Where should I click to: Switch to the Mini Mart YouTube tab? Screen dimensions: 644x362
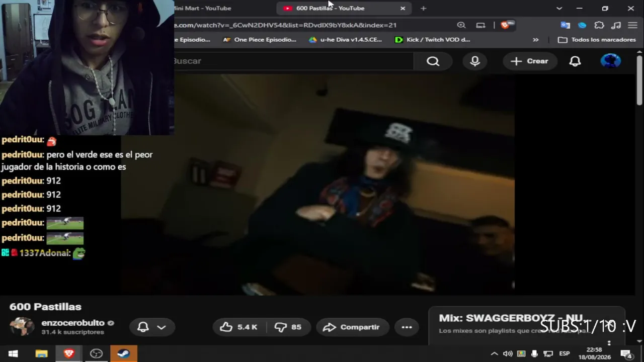(x=201, y=8)
